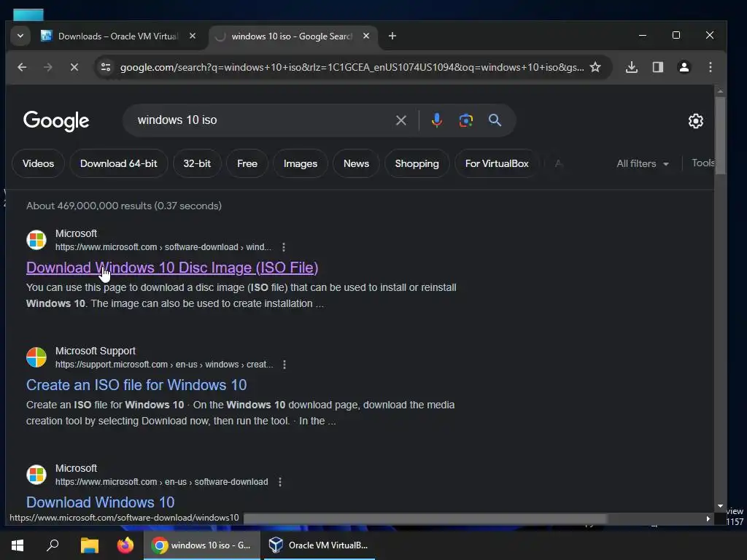Open Chrome downloads icon
The height and width of the screenshot is (560, 747).
[631, 67]
